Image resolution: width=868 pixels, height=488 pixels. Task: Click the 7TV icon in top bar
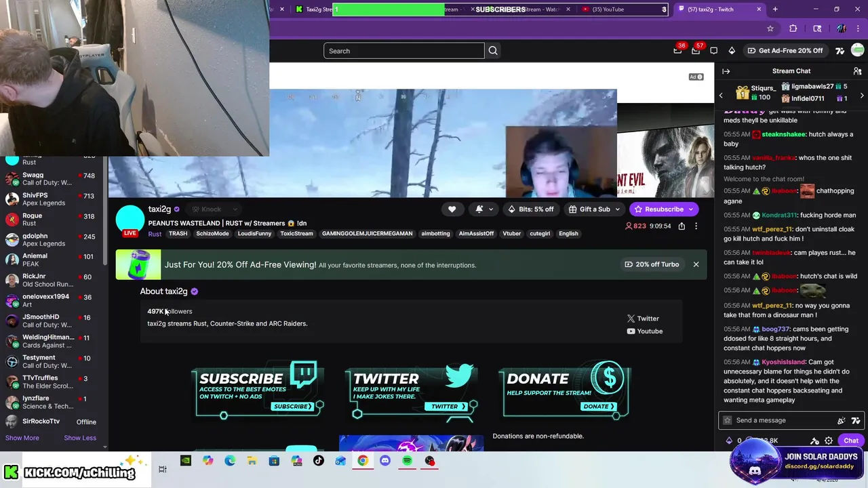click(840, 51)
